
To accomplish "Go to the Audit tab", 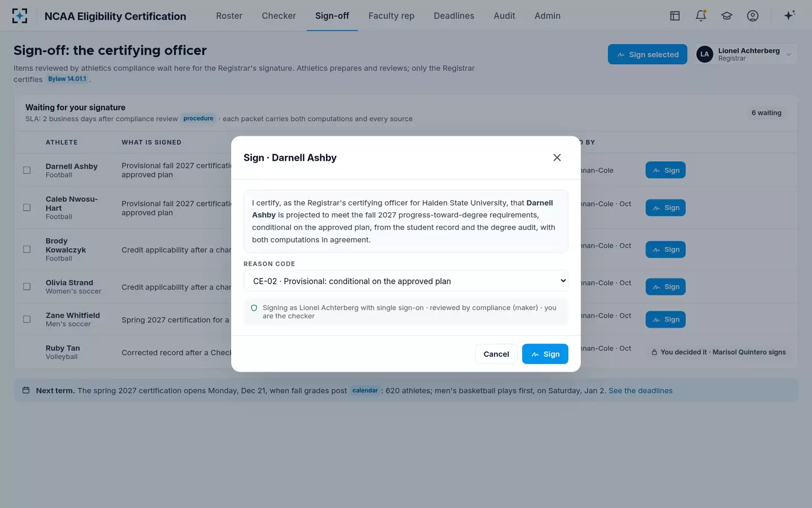I will [x=504, y=16].
